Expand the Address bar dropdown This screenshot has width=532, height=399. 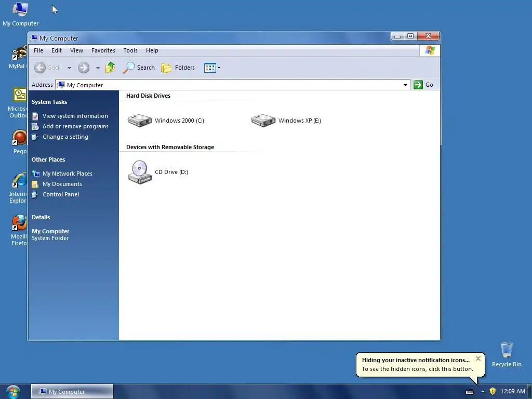coord(405,85)
